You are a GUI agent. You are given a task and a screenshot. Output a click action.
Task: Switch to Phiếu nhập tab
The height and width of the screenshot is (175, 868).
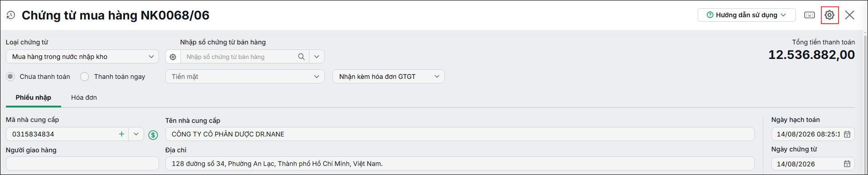click(x=34, y=97)
